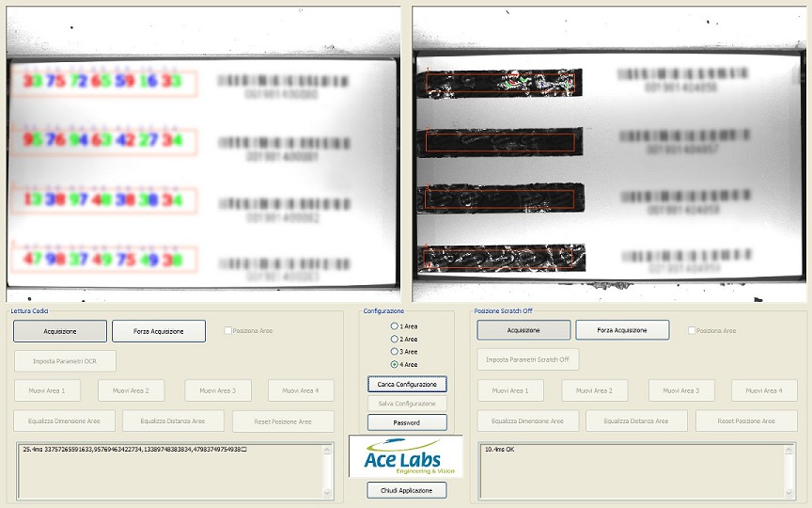This screenshot has width=812, height=508.
Task: Click the Configurazione group label
Action: pyautogui.click(x=383, y=311)
